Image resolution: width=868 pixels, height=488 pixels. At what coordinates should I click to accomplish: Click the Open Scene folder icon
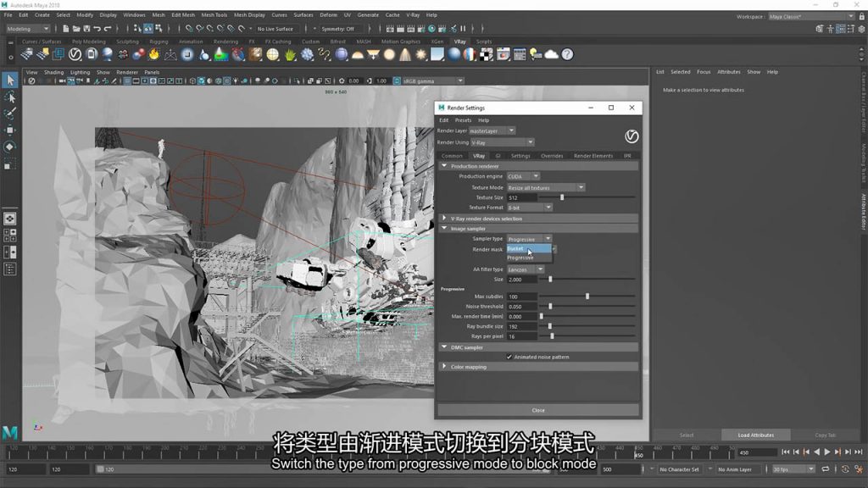[x=75, y=29]
